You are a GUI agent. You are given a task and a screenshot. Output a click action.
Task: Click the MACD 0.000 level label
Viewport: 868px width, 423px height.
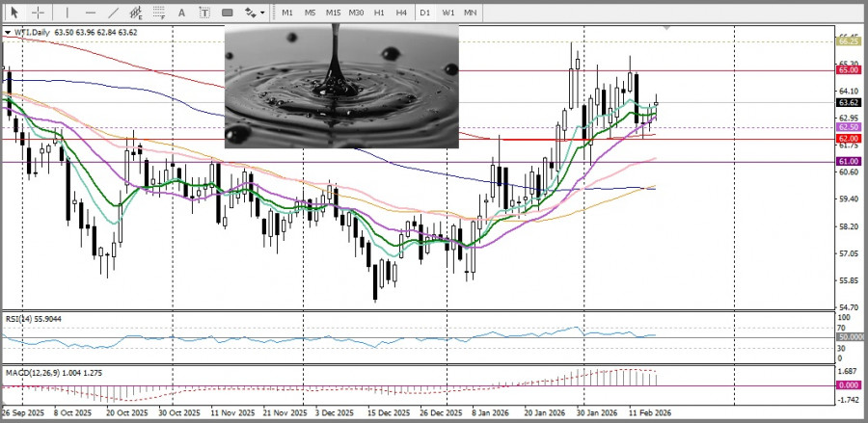(x=849, y=385)
